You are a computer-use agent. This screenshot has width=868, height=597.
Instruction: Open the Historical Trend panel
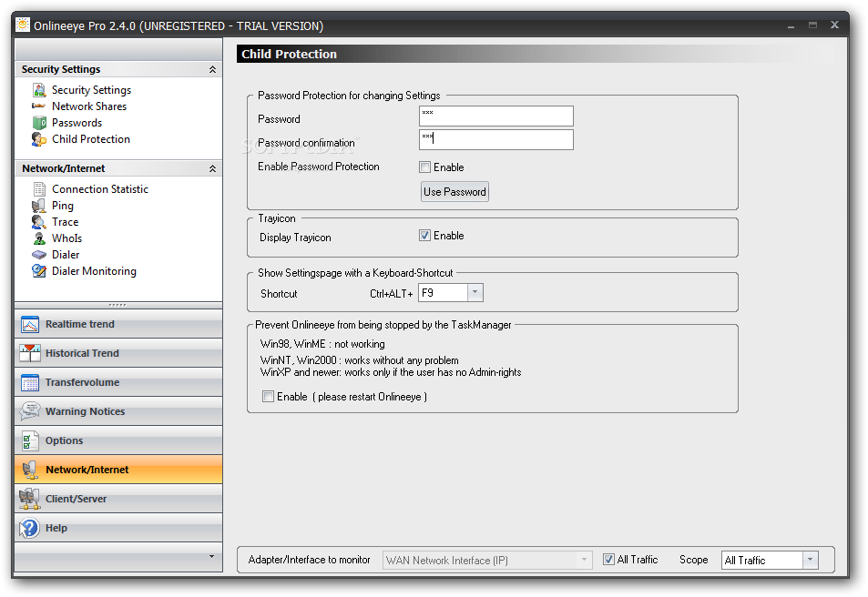pyautogui.click(x=118, y=353)
